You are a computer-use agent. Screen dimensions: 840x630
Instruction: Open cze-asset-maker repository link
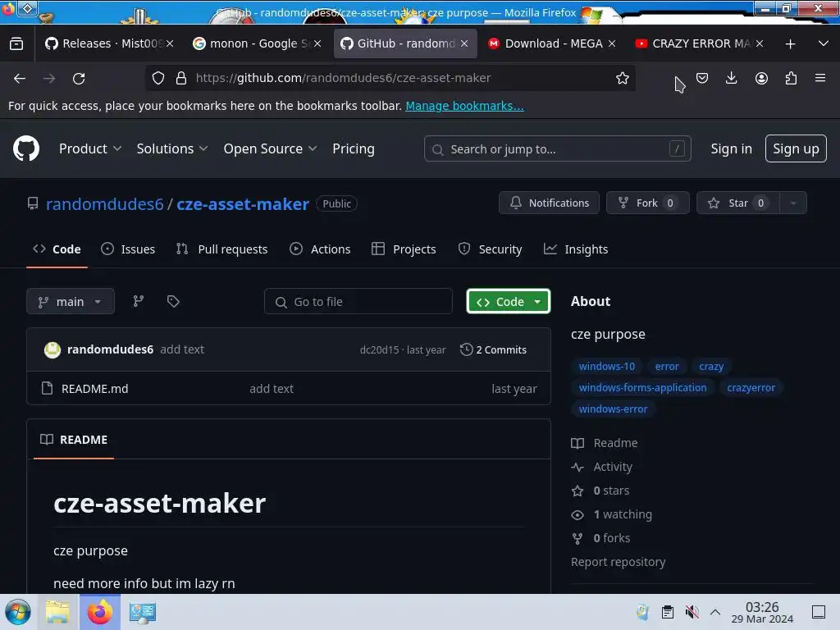tap(243, 203)
